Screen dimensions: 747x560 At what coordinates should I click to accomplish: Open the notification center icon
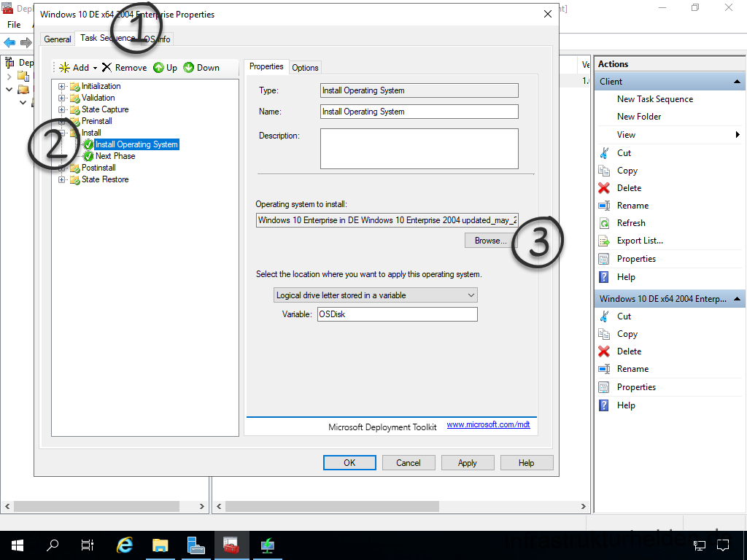tap(723, 545)
